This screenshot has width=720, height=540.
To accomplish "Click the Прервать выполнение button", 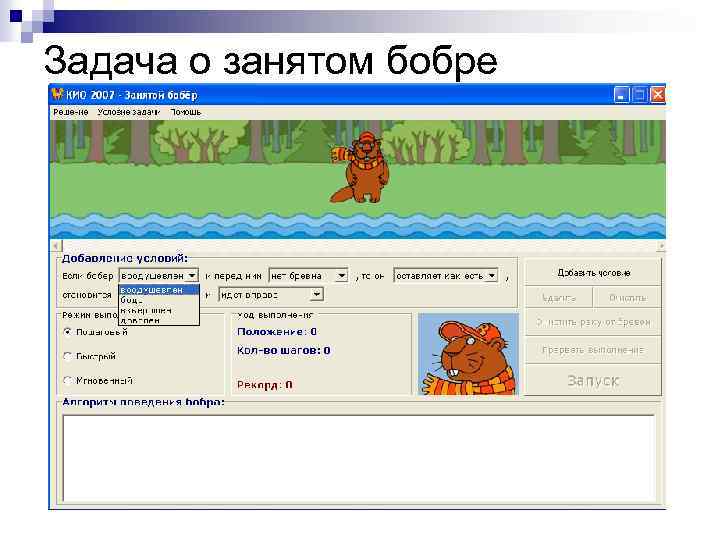I will (593, 350).
